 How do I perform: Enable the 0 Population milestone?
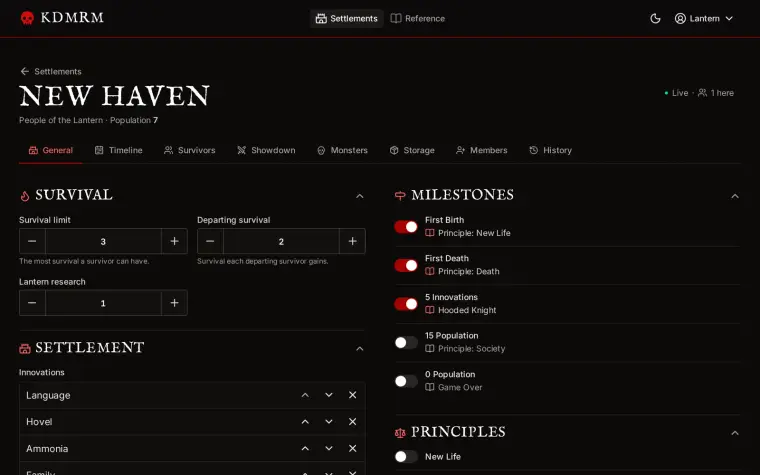point(406,381)
